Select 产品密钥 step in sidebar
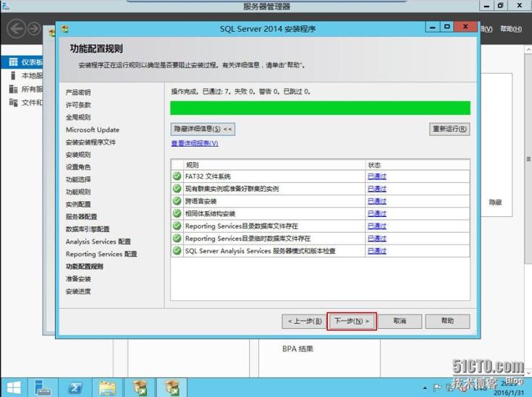The height and width of the screenshot is (397, 532). coord(78,93)
